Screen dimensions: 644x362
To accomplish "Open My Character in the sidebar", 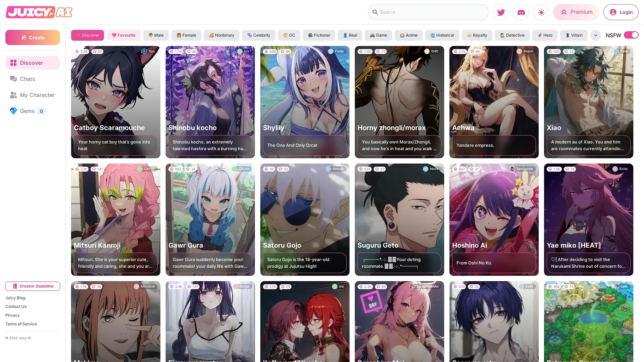I will (33, 95).
